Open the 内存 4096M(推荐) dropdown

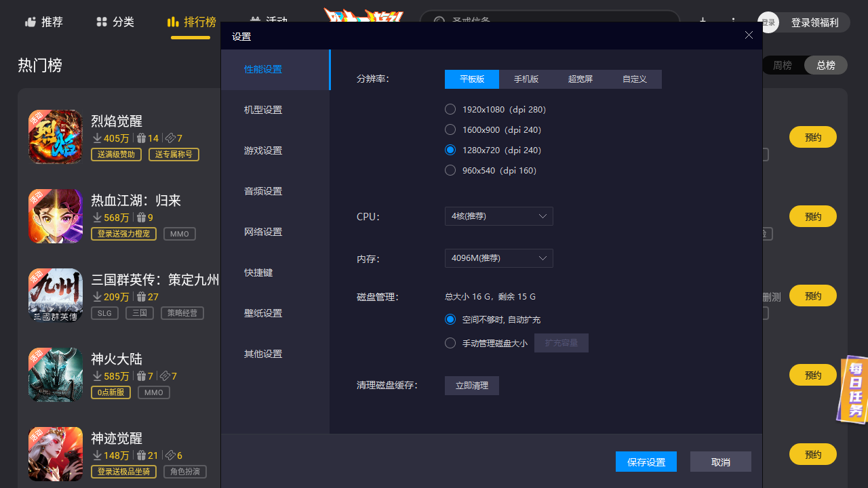tap(498, 258)
